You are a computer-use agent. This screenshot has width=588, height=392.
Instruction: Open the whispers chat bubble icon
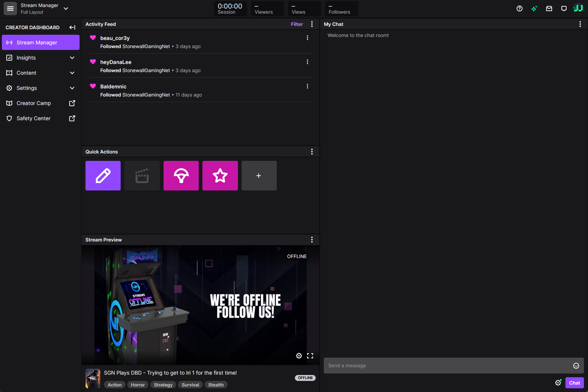coord(564,9)
